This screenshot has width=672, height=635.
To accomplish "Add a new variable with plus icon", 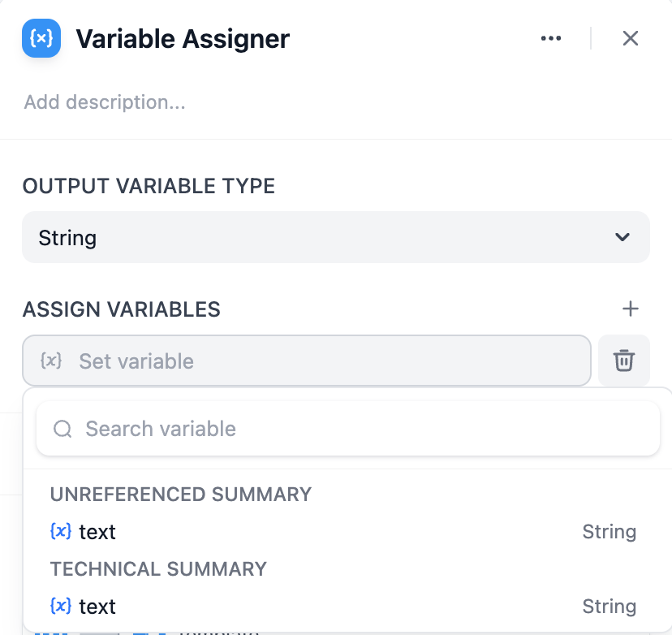I will [631, 309].
